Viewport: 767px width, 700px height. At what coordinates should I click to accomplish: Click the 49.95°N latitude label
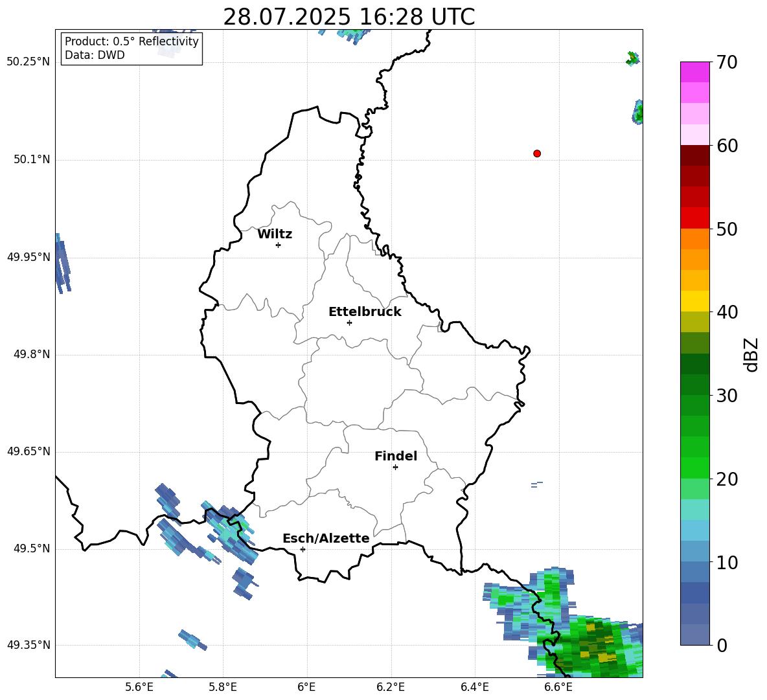[29, 257]
